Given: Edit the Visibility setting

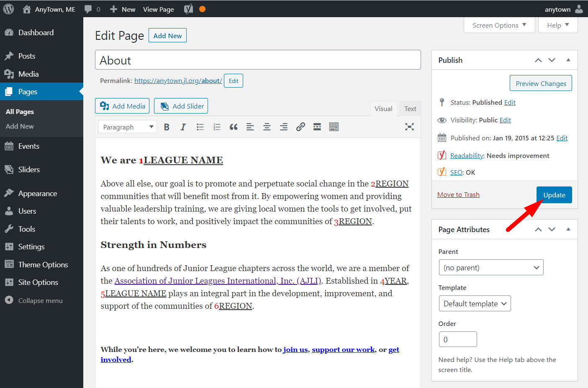Looking at the screenshot, I should point(505,120).
